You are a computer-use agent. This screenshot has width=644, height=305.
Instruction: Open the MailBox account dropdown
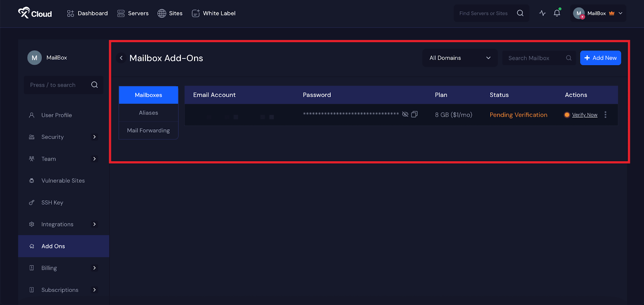598,13
